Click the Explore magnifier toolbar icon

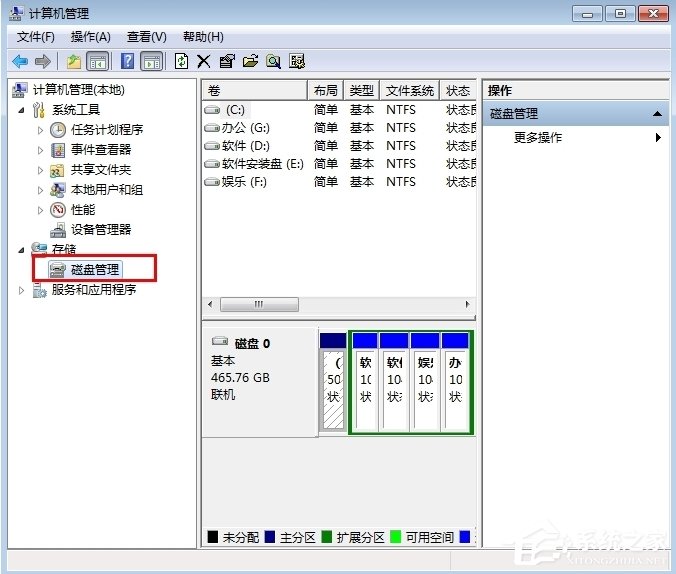(273, 61)
